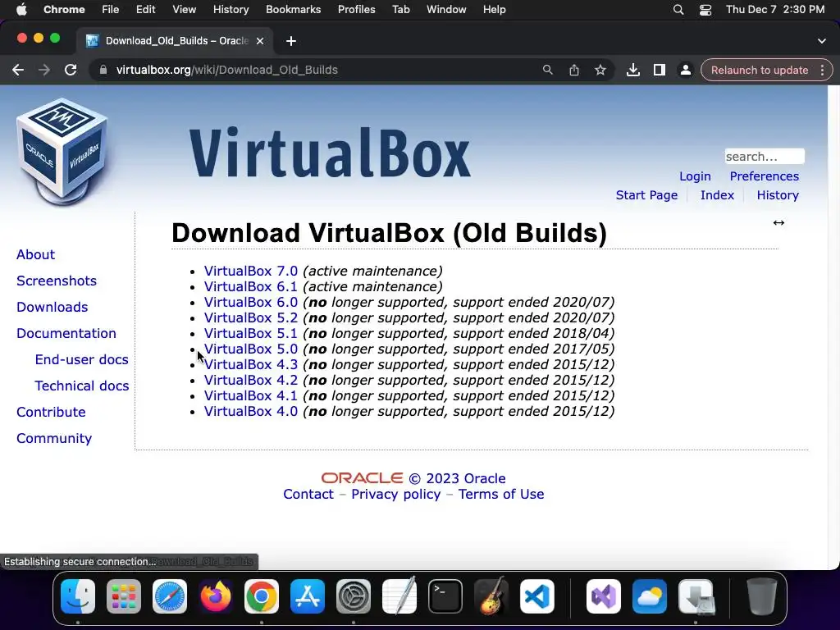Open TextEdit from the dock
The width and height of the screenshot is (840, 630).
tap(399, 596)
